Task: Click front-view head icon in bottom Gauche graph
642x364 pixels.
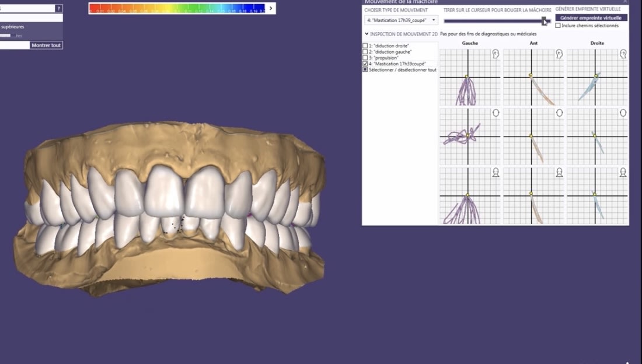Action: pos(496,172)
